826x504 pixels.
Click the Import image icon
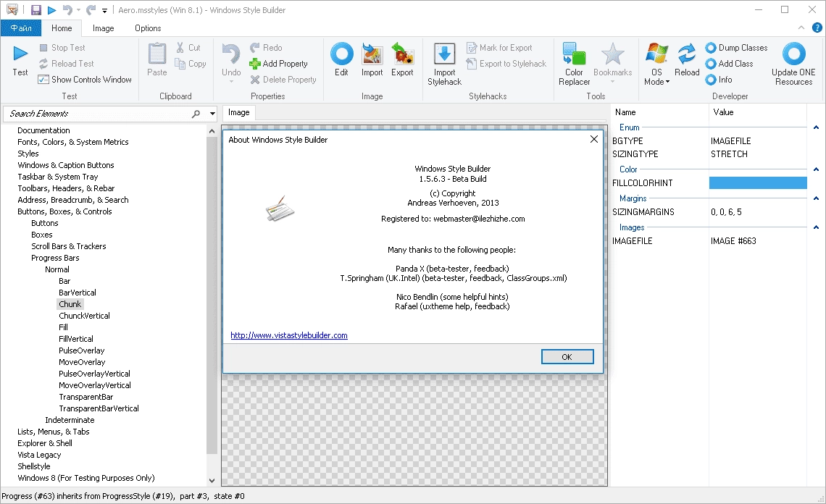pyautogui.click(x=372, y=54)
